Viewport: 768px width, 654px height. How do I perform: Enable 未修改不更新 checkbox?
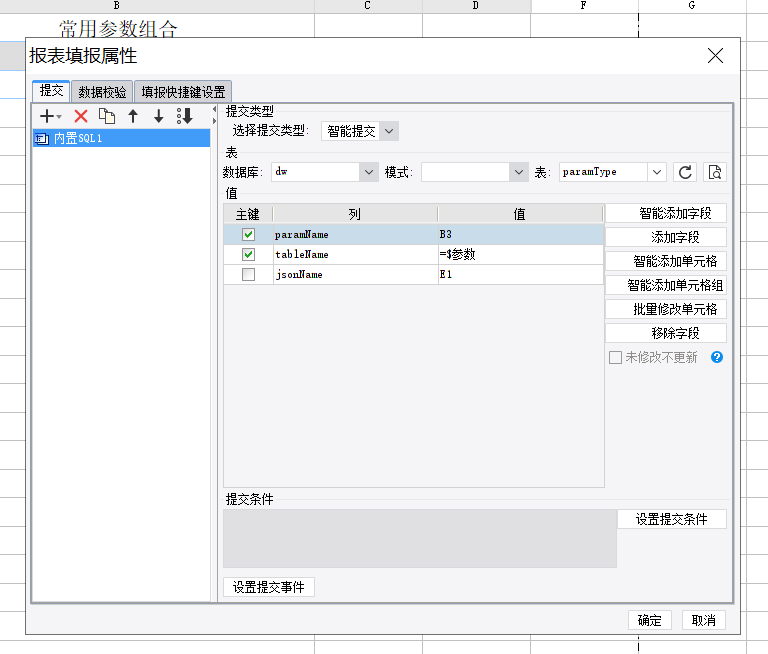tap(615, 357)
